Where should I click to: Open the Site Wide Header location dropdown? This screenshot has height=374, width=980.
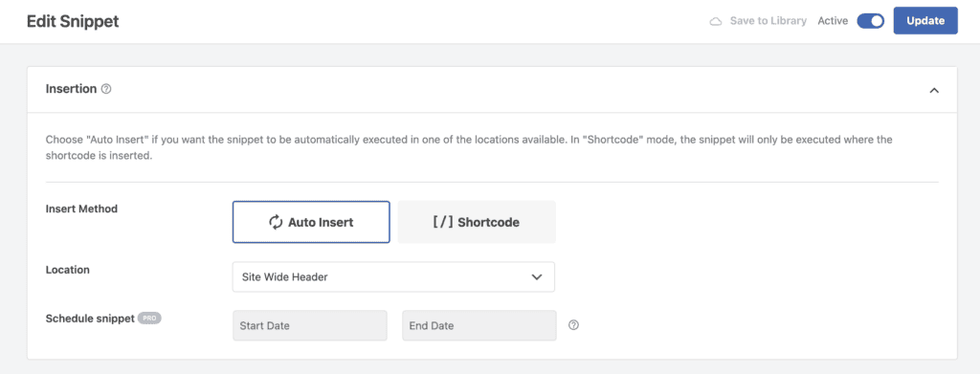pyautogui.click(x=393, y=276)
